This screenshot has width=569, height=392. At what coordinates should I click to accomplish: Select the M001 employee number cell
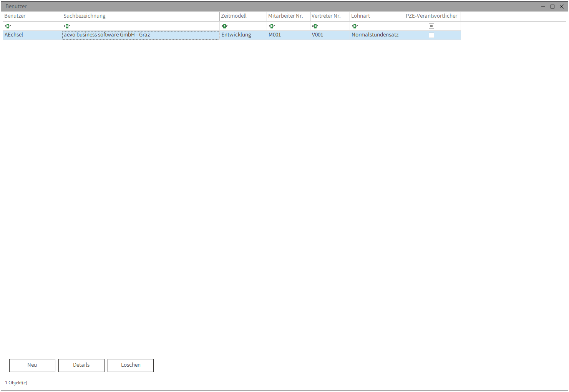pyautogui.click(x=289, y=35)
